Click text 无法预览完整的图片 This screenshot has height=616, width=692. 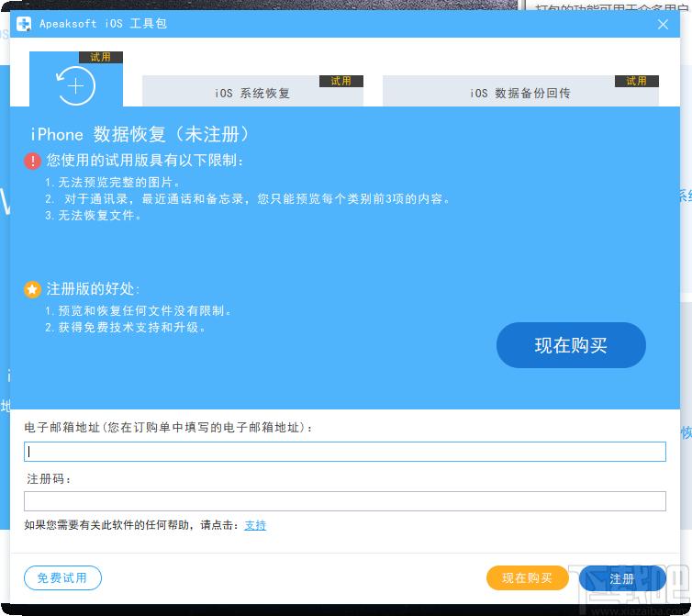click(x=112, y=182)
